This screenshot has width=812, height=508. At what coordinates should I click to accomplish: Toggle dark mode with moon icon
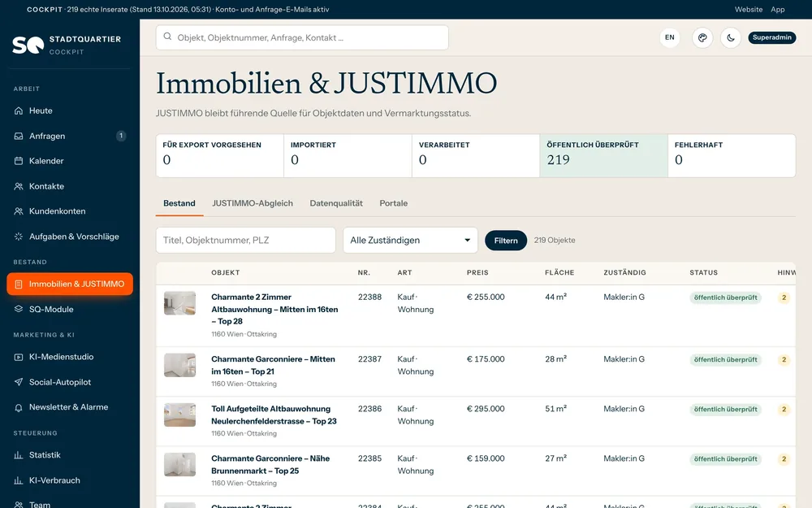731,37
